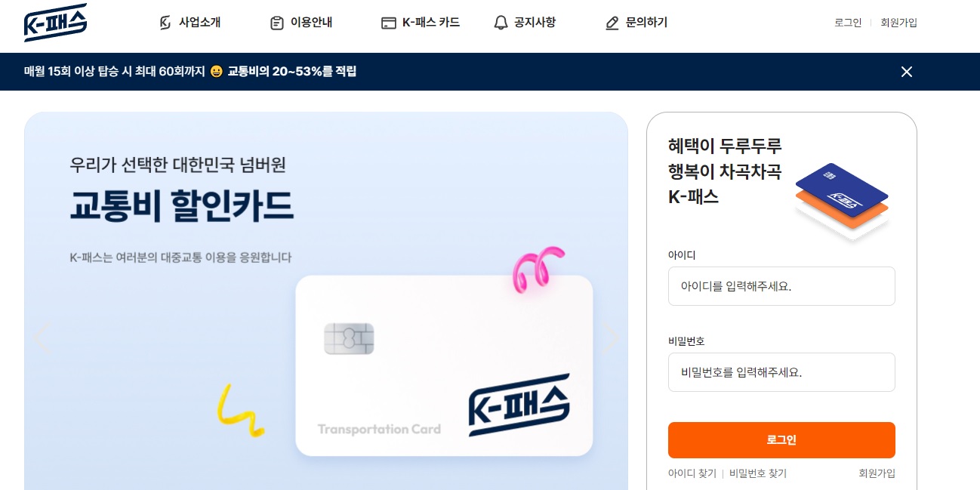Open the 사업소개 menu

pyautogui.click(x=190, y=23)
